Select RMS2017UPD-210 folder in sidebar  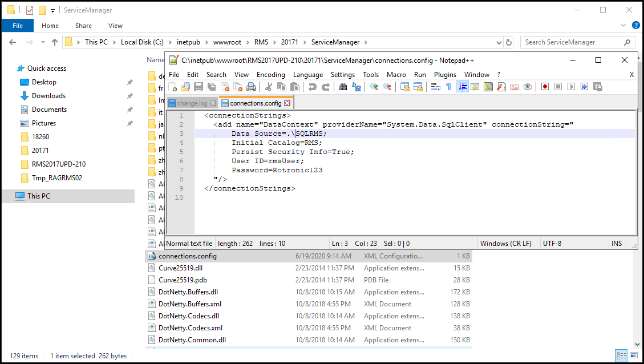59,164
